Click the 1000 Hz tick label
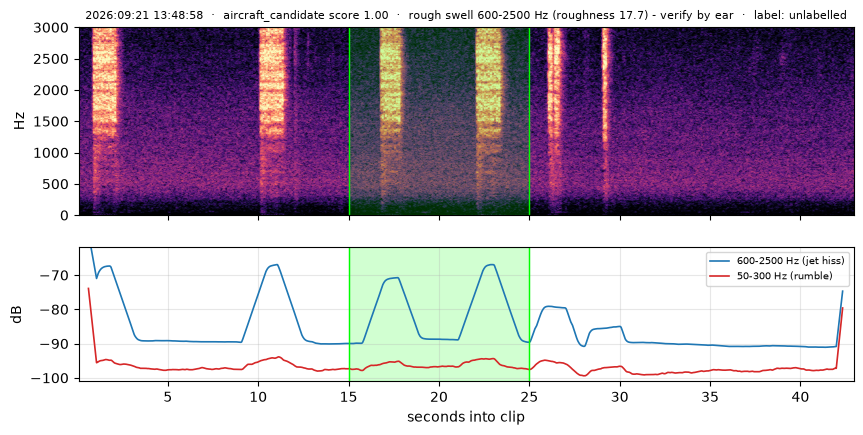This screenshot has width=863, height=435. (x=53, y=153)
